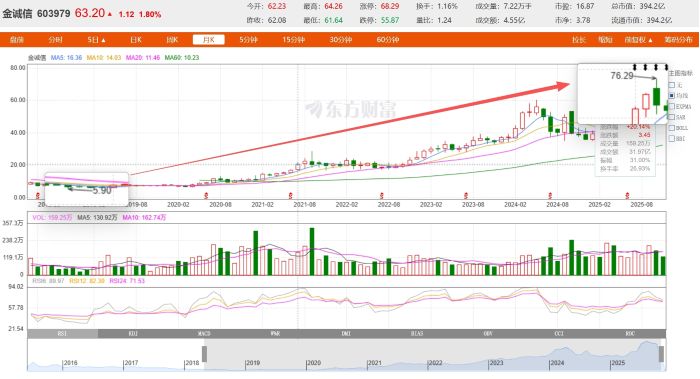The width and height of the screenshot is (700, 379).
Task: Open the 5日 chart dropdown
Action: coord(96,40)
